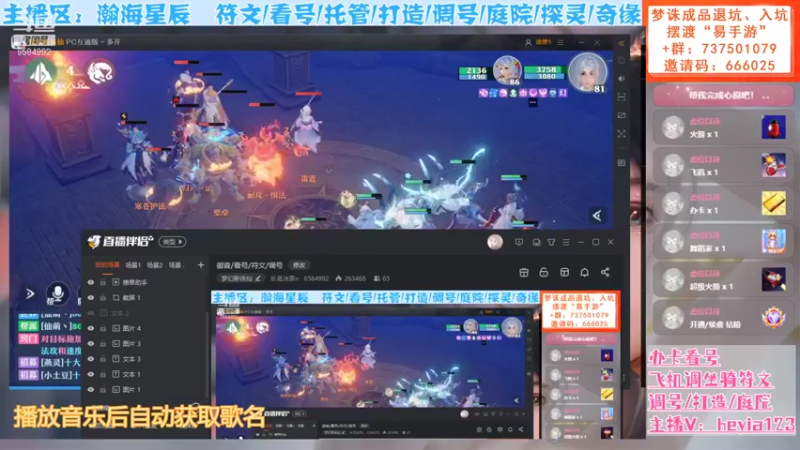Click the emulator screenshot frame icon

point(621,97)
